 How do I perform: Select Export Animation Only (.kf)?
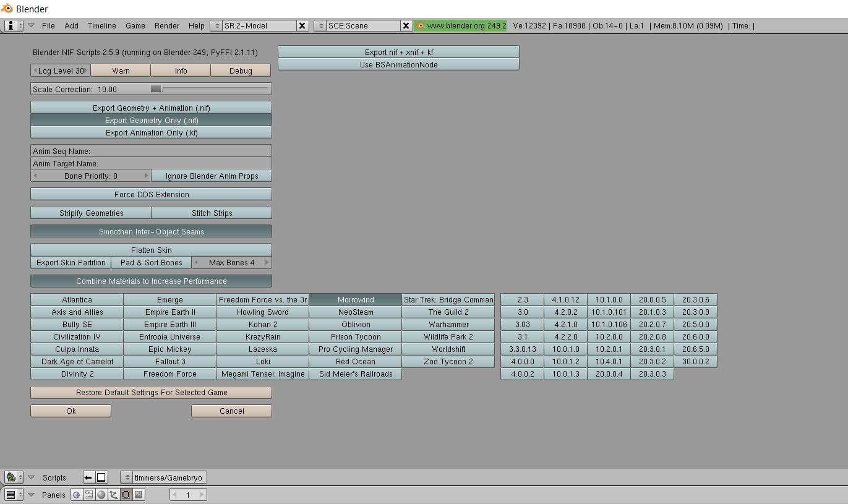click(151, 132)
